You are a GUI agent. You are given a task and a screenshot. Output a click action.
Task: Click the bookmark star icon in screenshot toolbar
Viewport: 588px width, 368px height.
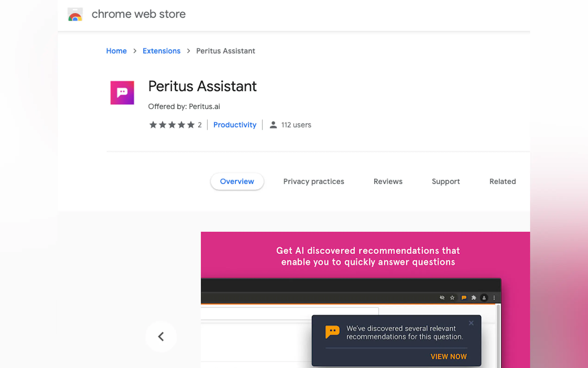click(452, 298)
